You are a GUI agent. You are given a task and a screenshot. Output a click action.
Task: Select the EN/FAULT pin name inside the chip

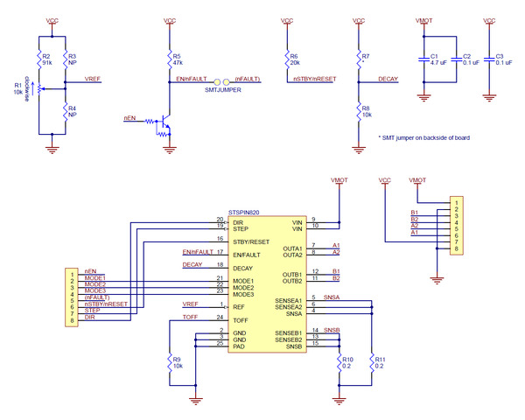[x=247, y=255]
